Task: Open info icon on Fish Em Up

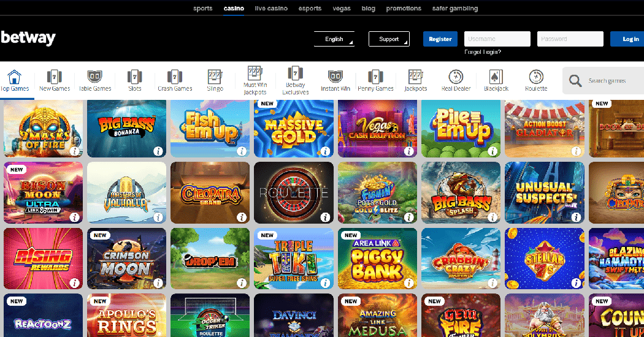Action: [x=242, y=151]
